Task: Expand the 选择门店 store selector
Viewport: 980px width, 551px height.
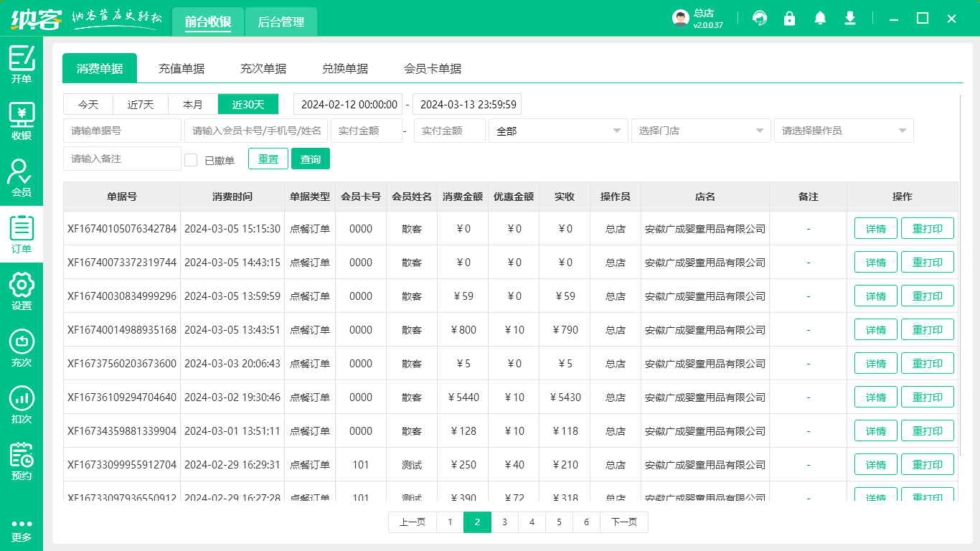Action: point(700,131)
